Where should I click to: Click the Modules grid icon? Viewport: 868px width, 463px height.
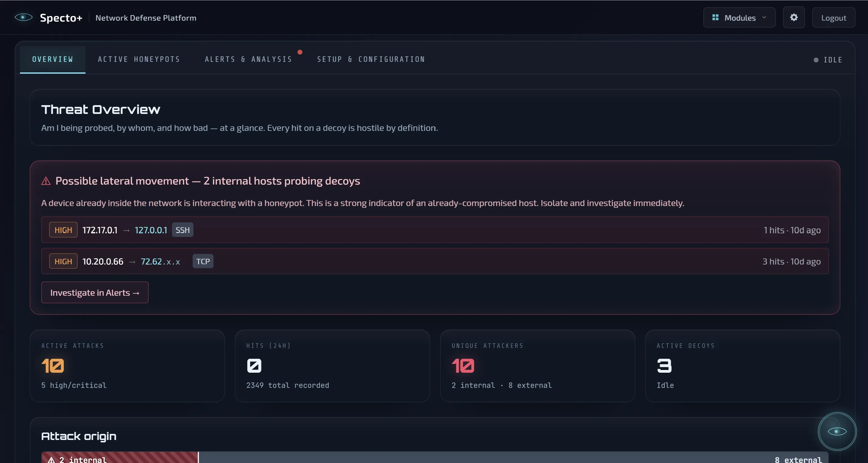[x=715, y=18]
